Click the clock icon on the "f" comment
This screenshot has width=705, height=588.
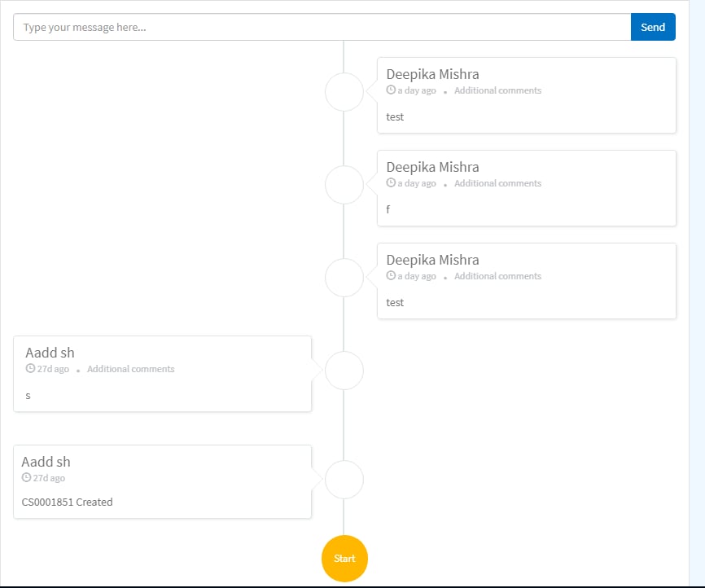point(390,182)
